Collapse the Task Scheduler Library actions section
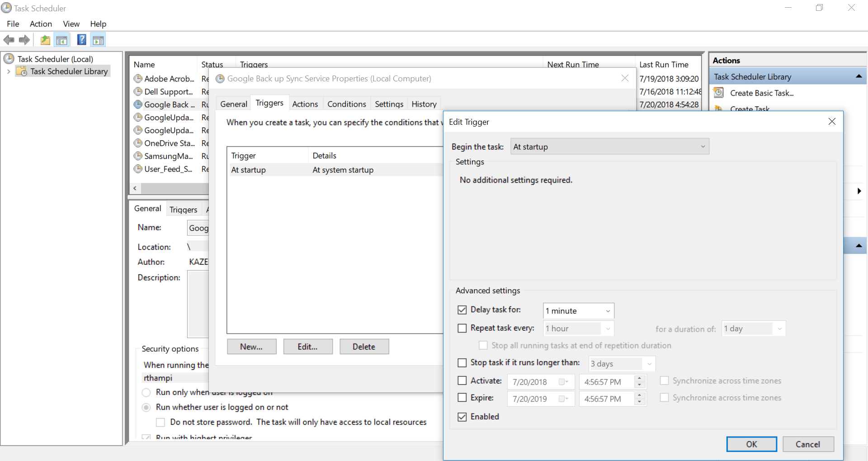This screenshot has width=868, height=461. tap(859, 77)
